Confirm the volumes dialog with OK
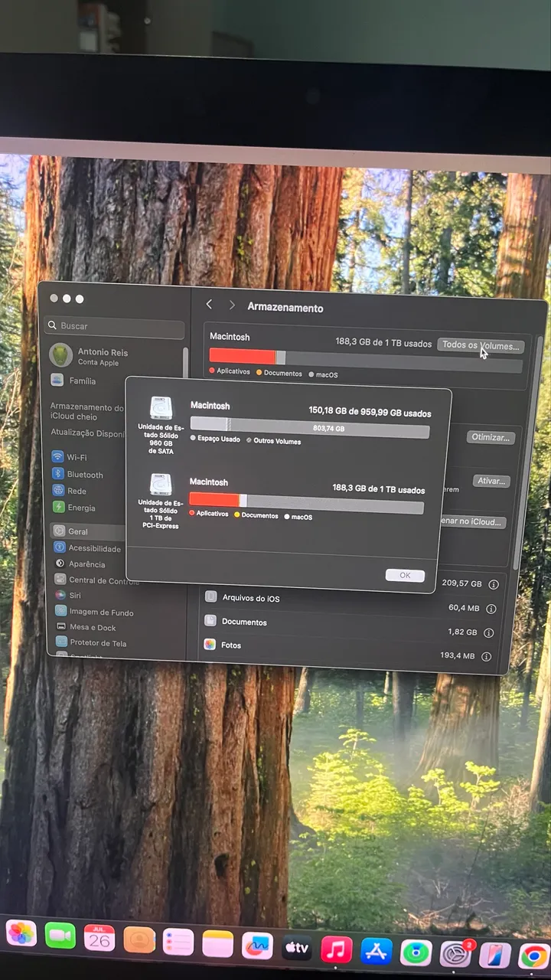551x980 pixels. (405, 575)
